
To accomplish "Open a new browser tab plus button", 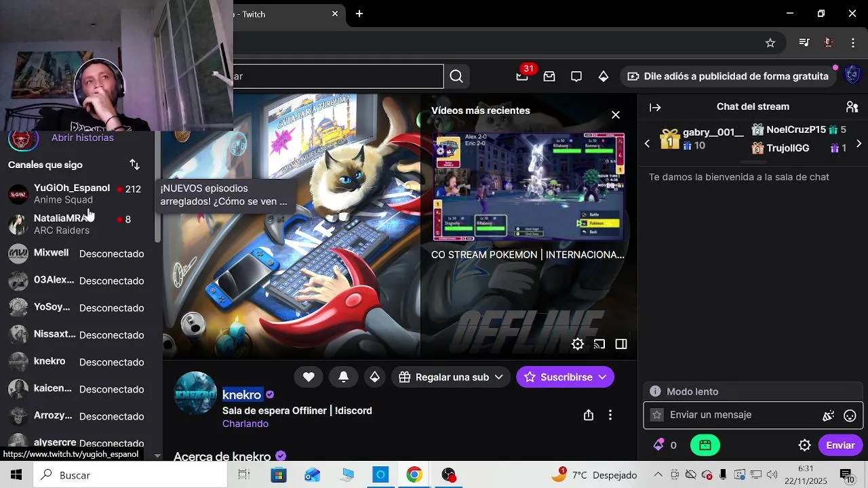I will pos(359,14).
